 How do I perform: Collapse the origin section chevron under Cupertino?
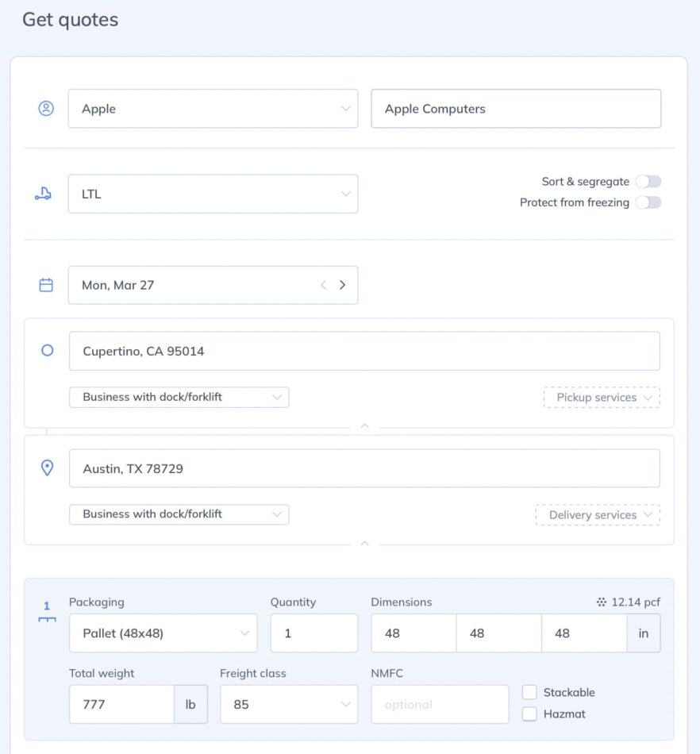click(364, 426)
